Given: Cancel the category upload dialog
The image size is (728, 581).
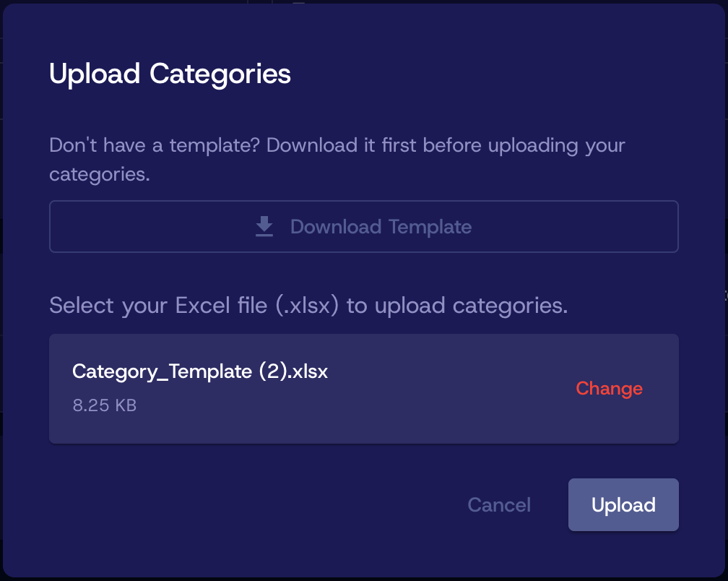Looking at the screenshot, I should (x=499, y=505).
